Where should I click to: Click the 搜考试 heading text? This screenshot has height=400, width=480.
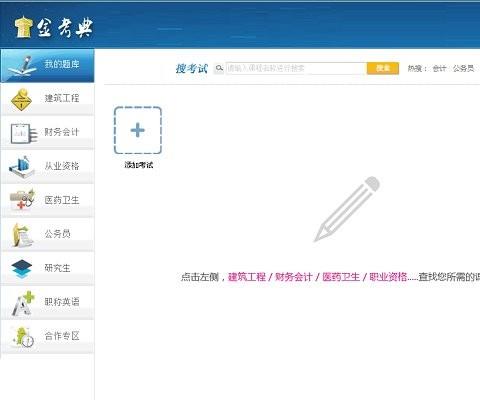pyautogui.click(x=192, y=68)
